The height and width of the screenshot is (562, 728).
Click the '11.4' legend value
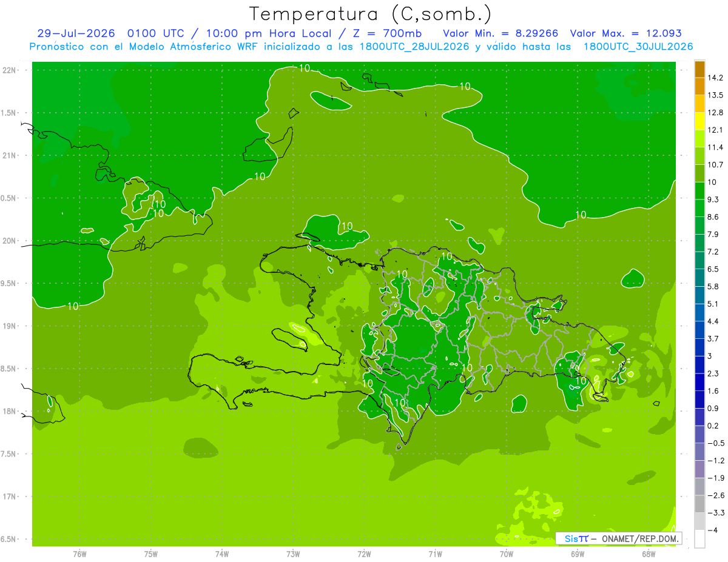pyautogui.click(x=715, y=147)
